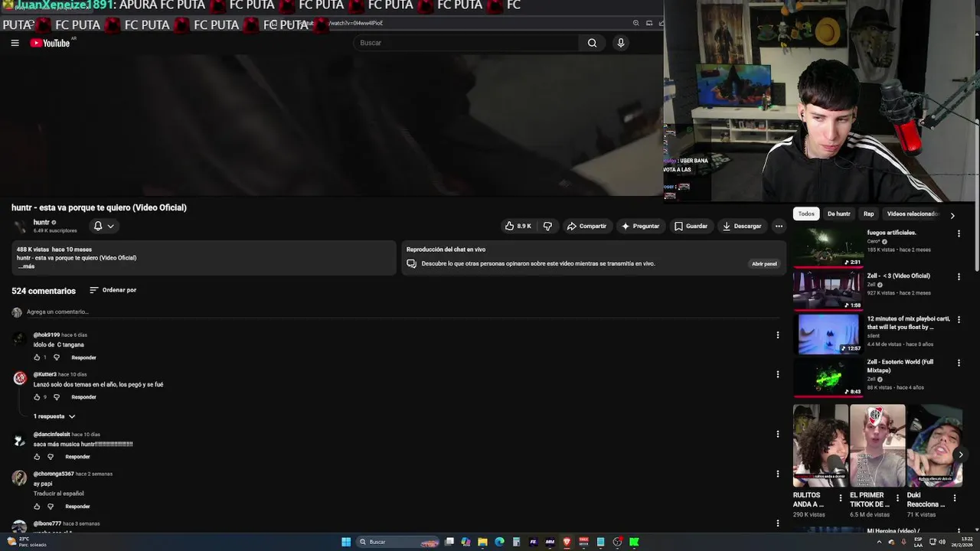Click the Descargar download button
This screenshot has height=551, width=980.
point(742,226)
